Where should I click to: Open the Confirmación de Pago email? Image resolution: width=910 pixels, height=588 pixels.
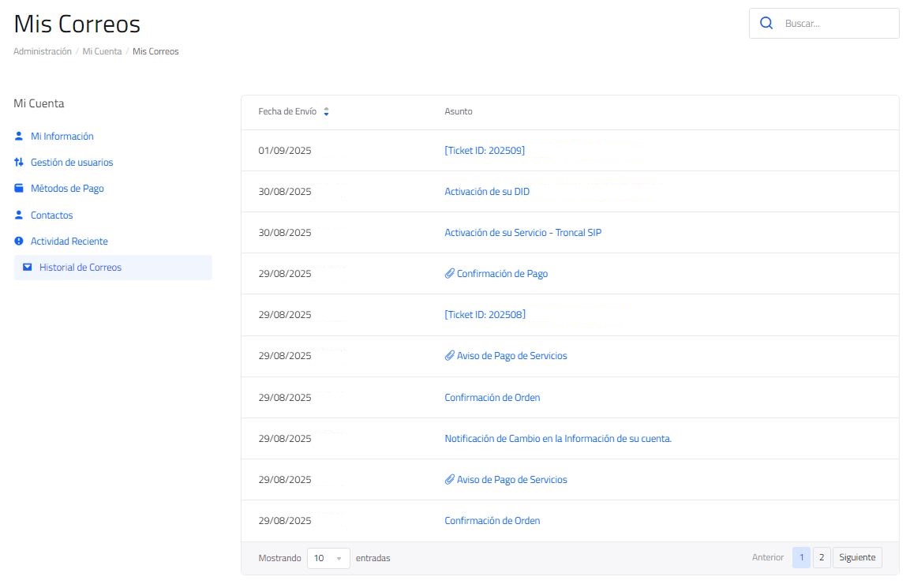pos(502,273)
